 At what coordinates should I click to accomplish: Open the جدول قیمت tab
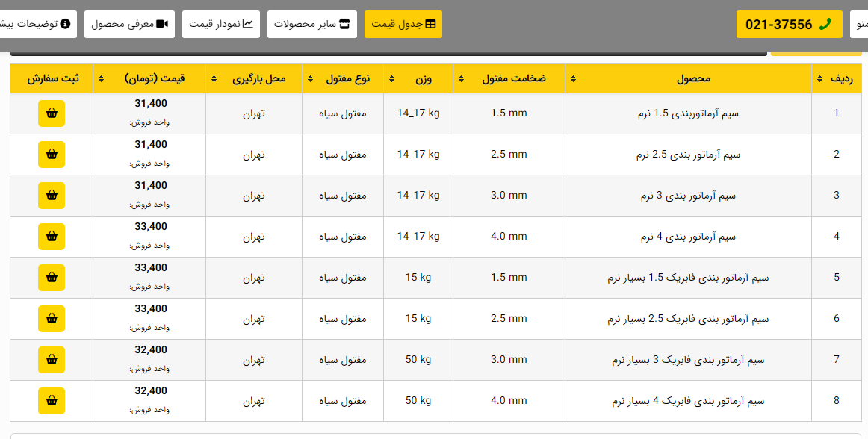[403, 24]
